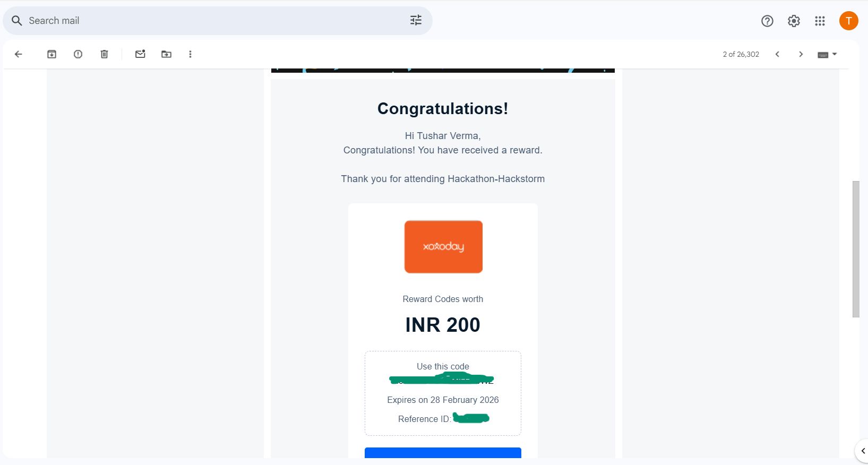Mark email as unread
The height and width of the screenshot is (465, 868).
(140, 54)
